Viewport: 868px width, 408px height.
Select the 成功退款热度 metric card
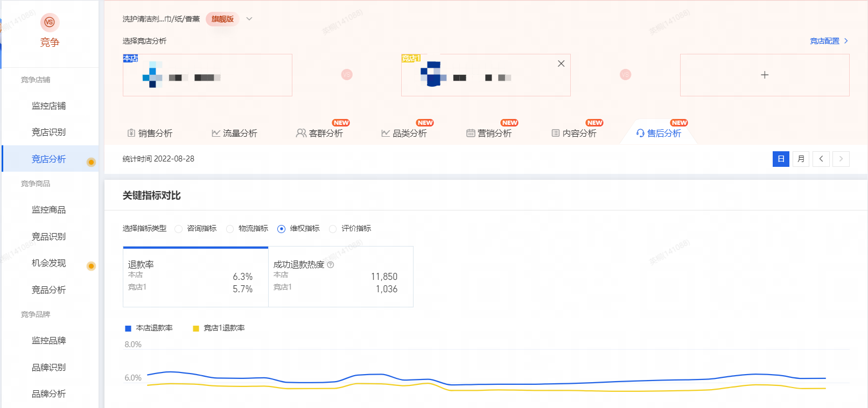(341, 277)
